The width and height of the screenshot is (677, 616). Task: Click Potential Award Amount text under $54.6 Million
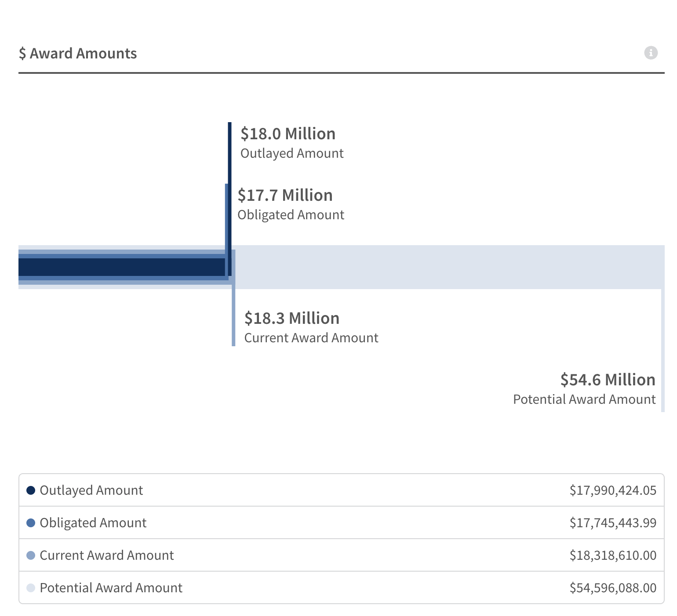point(584,399)
